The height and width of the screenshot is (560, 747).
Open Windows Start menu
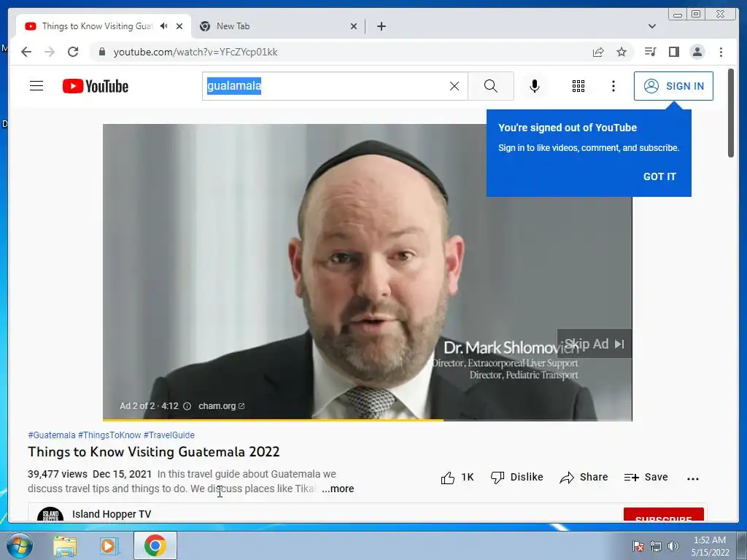[18, 545]
